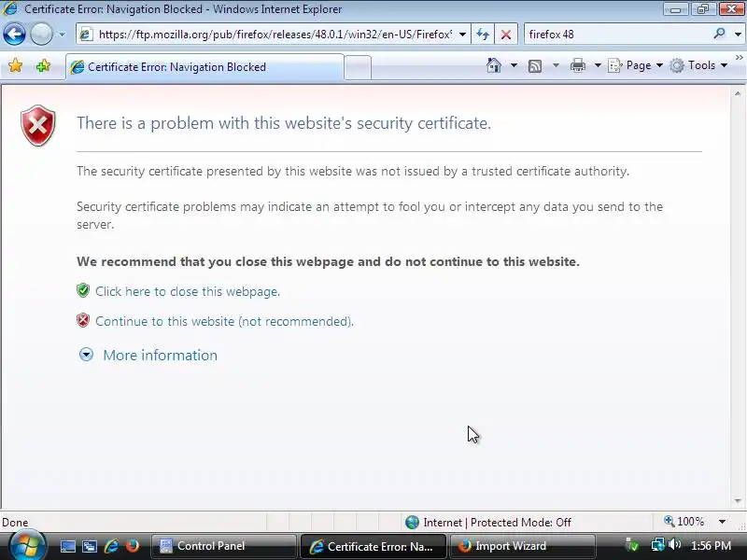Click the large red shield error icon
This screenshot has width=747, height=560.
click(x=38, y=125)
